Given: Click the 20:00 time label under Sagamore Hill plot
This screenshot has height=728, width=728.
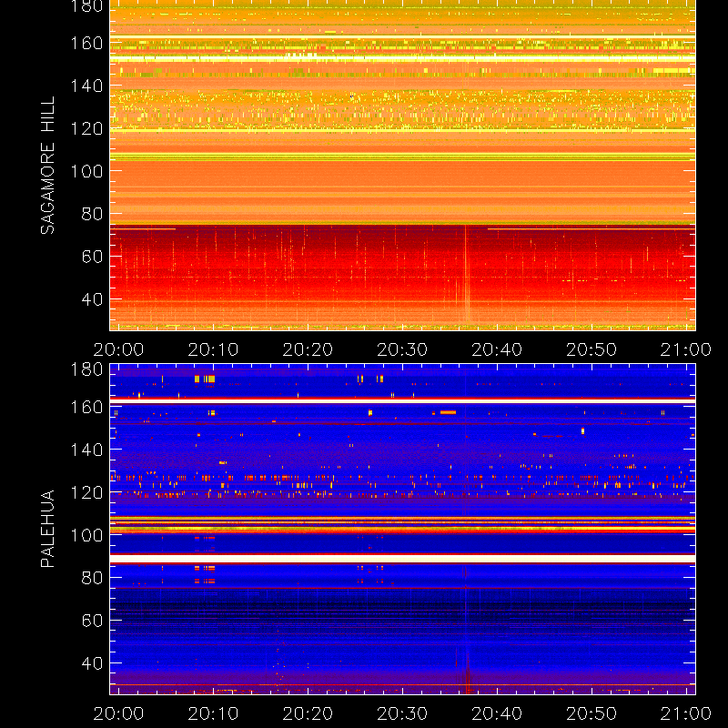Looking at the screenshot, I should 118,349.
